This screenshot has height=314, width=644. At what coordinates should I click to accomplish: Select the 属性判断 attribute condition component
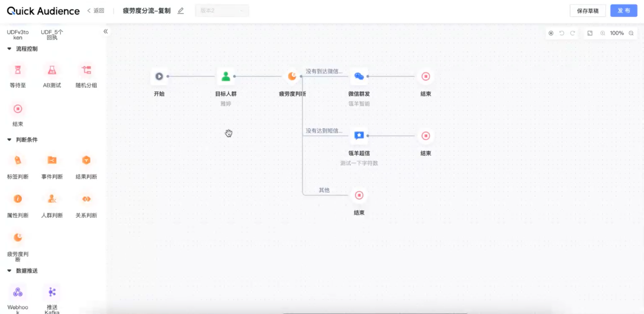[18, 199]
